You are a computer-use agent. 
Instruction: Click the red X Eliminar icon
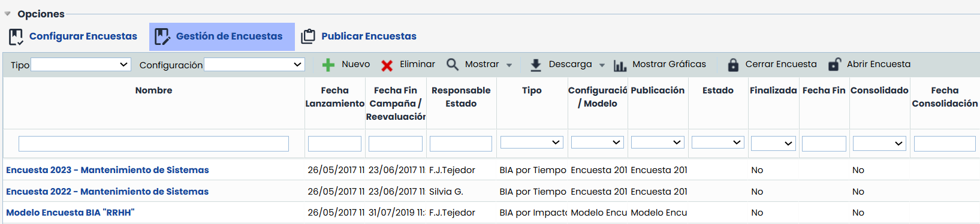point(387,65)
